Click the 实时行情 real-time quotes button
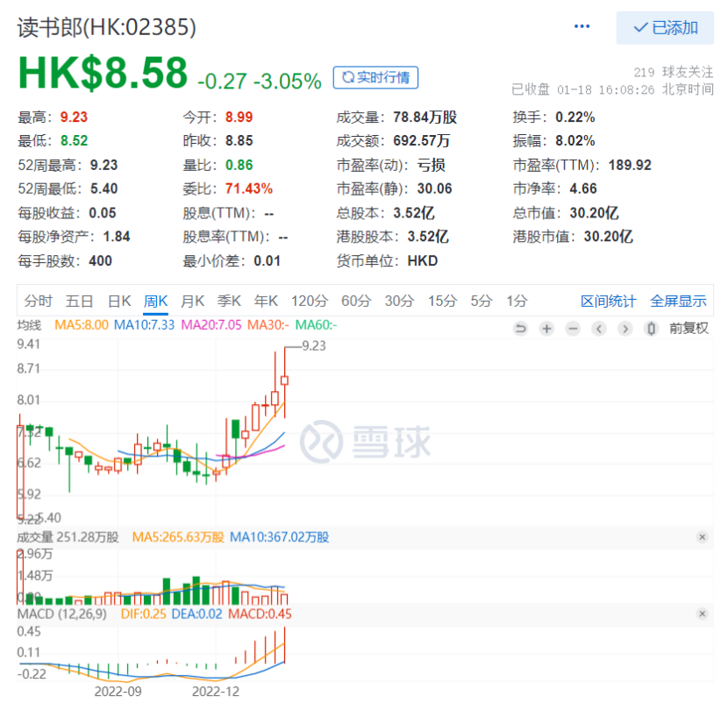728x704 pixels. click(x=375, y=77)
